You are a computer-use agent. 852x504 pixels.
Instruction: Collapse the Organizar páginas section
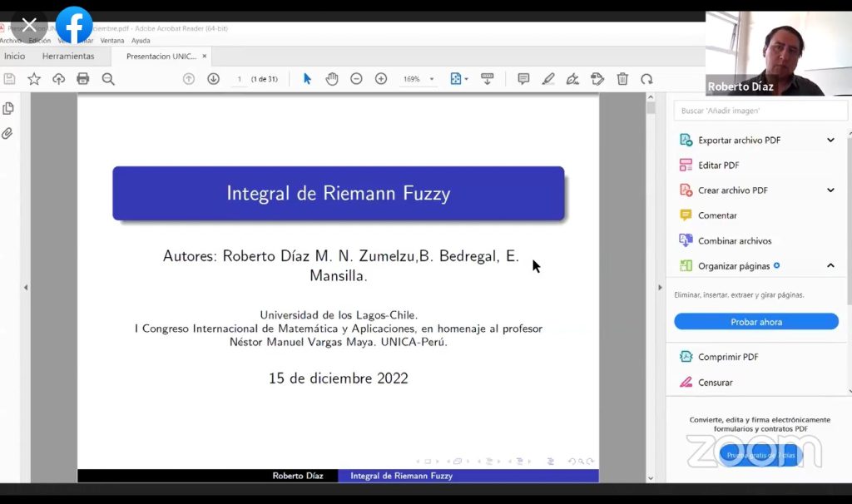pos(830,266)
